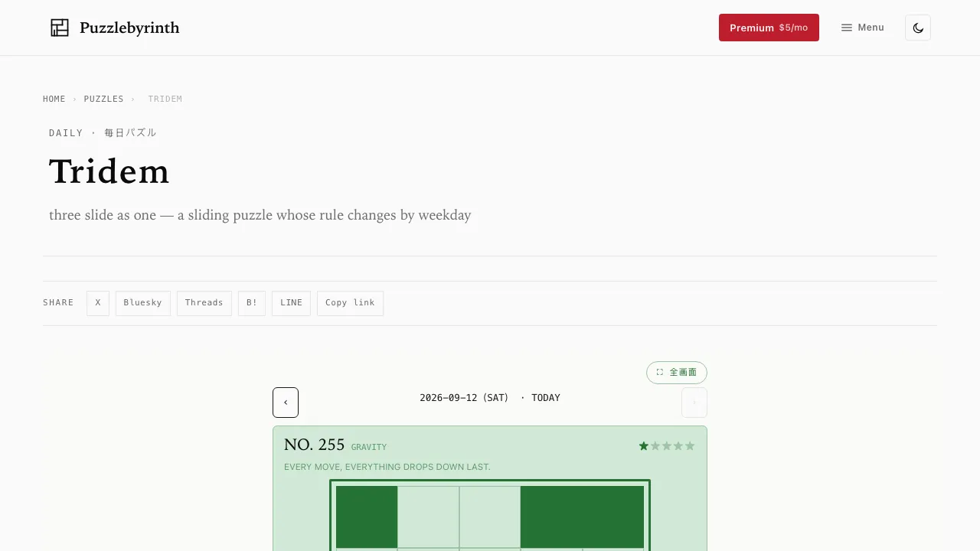Share the puzzle on X

(x=98, y=303)
